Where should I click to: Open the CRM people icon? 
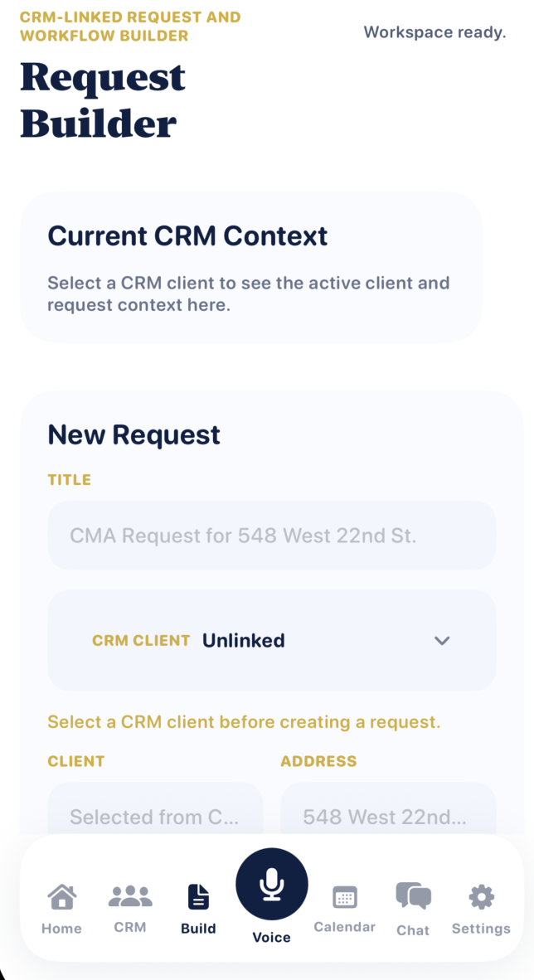click(129, 897)
